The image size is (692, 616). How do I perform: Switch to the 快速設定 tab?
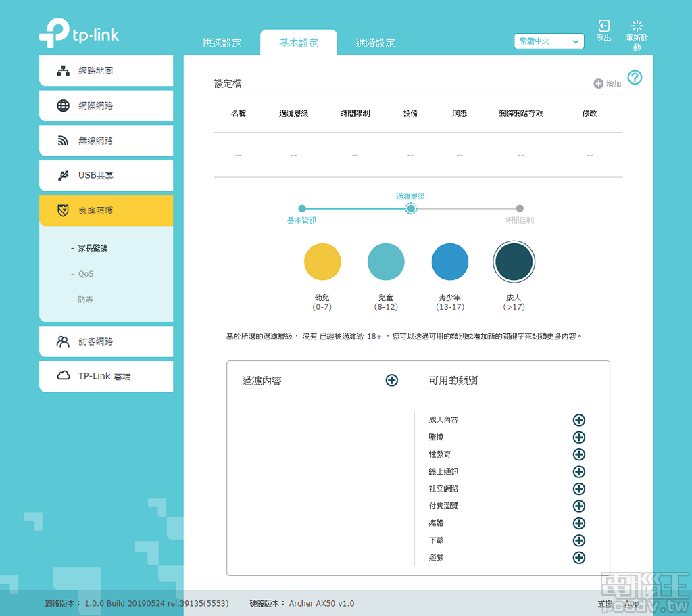click(223, 42)
